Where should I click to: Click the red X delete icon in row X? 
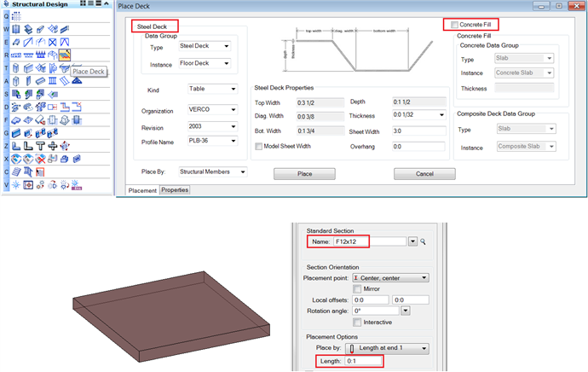click(41, 159)
